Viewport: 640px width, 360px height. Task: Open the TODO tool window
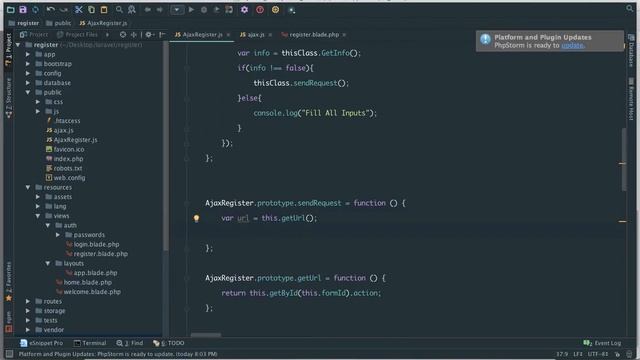point(168,343)
